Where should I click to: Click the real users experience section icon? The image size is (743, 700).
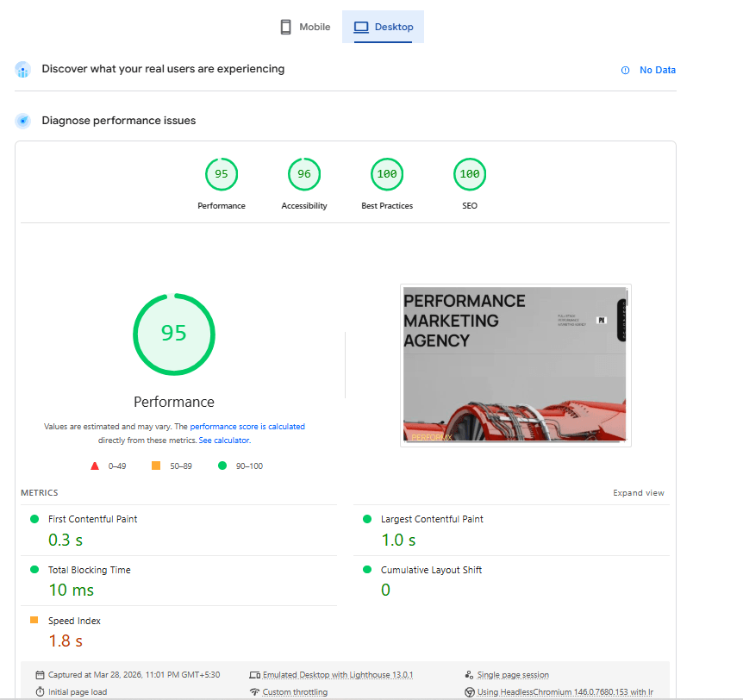tap(22, 69)
